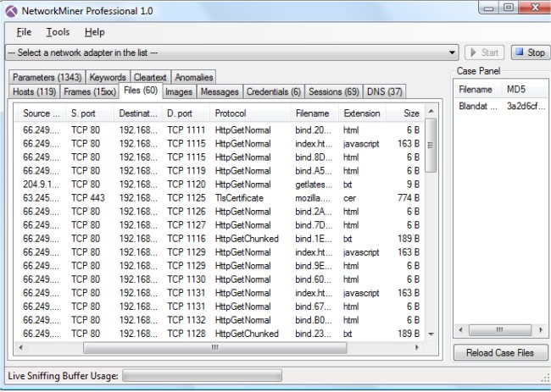Select the bind.A5... filename cell
Image resolution: width=551 pixels, height=392 pixels.
[x=313, y=171]
